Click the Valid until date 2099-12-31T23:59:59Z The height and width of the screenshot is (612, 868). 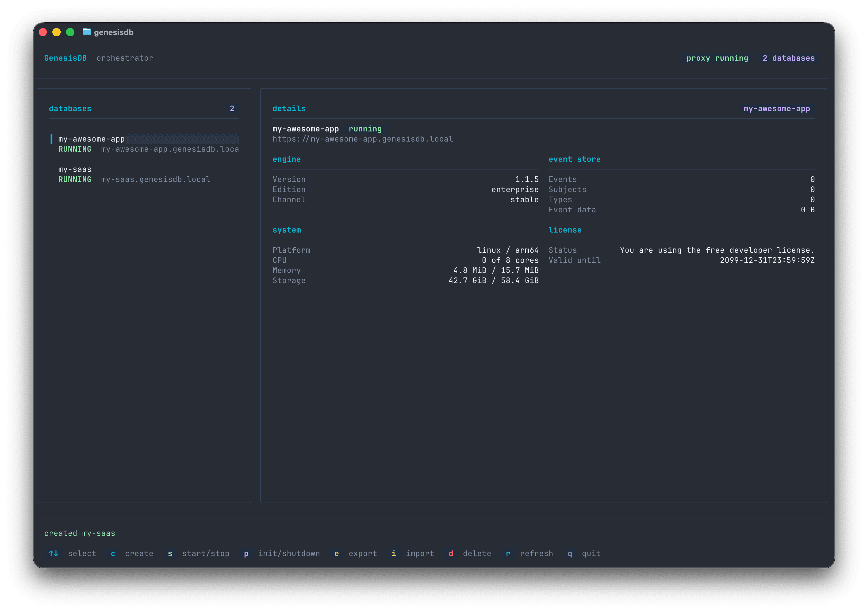click(x=767, y=260)
